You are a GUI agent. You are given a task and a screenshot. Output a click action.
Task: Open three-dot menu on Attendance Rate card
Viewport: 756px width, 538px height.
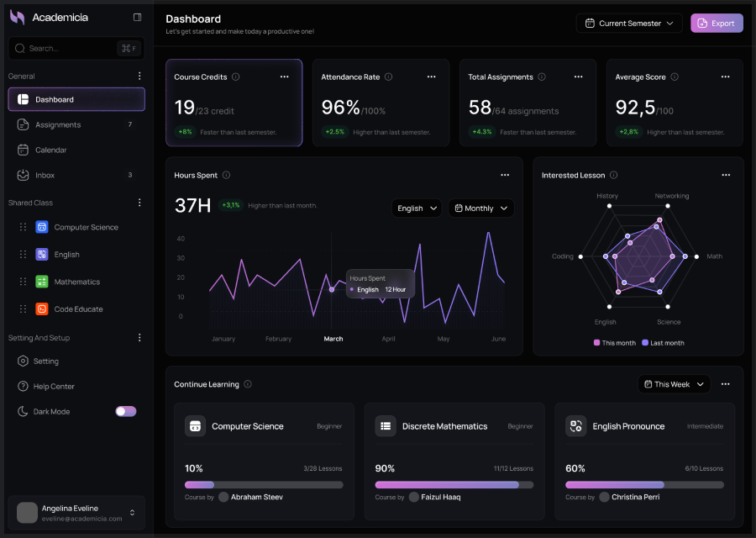(x=431, y=76)
